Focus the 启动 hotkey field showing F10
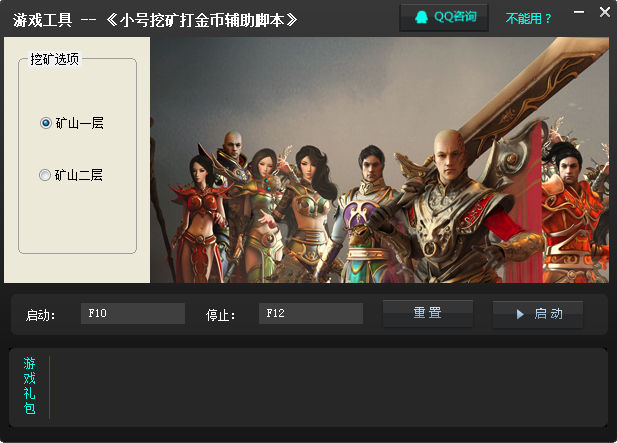 pyautogui.click(x=133, y=313)
